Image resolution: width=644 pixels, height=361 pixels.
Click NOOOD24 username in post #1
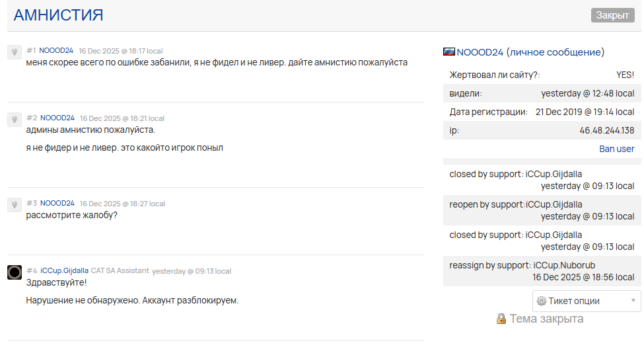[x=56, y=51]
